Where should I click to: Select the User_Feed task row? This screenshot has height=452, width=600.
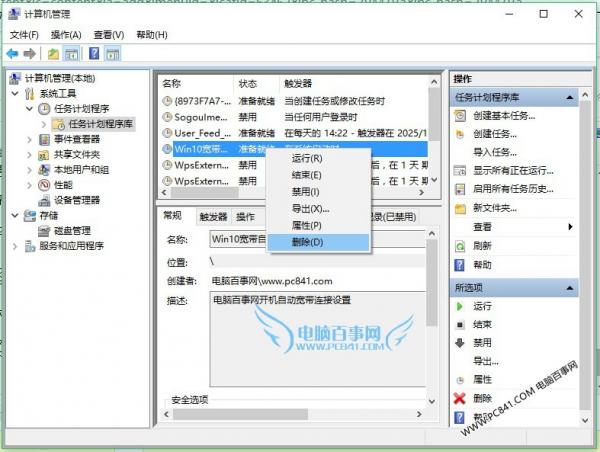[294, 133]
